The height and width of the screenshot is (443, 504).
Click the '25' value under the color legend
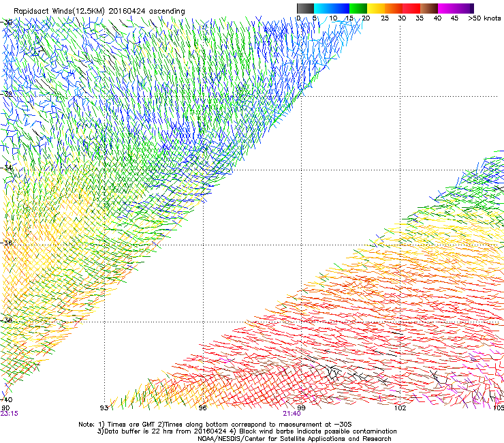(385, 18)
